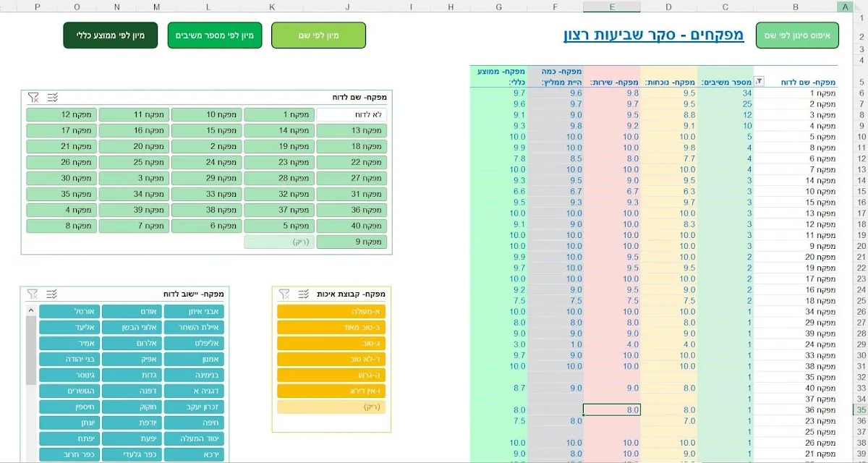Viewport: 868px width, 463px height.
Task: Click the Select All corner of the worksheet
Action: pos(861,7)
